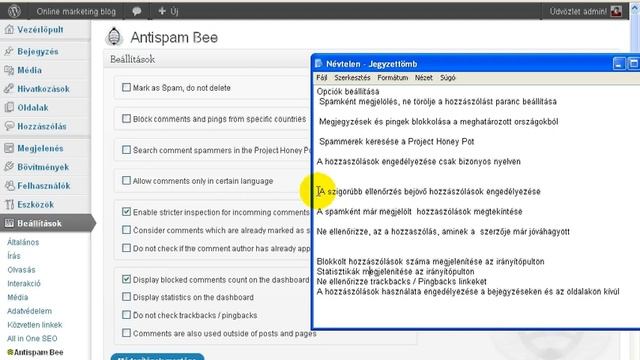The height and width of the screenshot is (360, 640).
Task: Enable Mark as Spam, do not delete
Action: (x=126, y=87)
